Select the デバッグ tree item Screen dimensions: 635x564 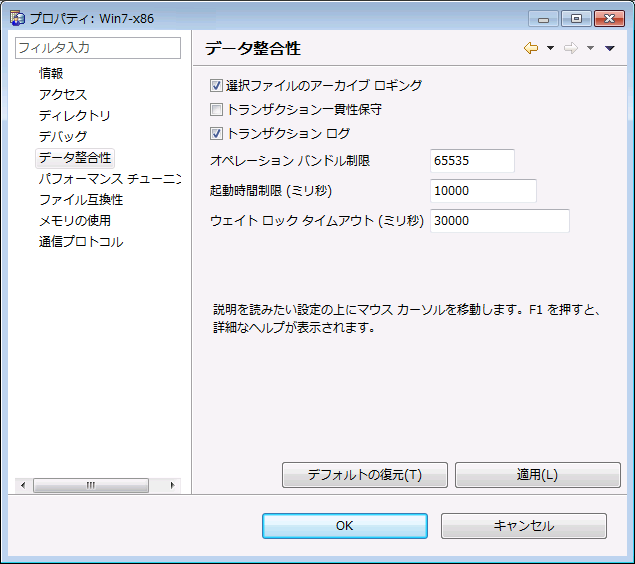point(63,136)
